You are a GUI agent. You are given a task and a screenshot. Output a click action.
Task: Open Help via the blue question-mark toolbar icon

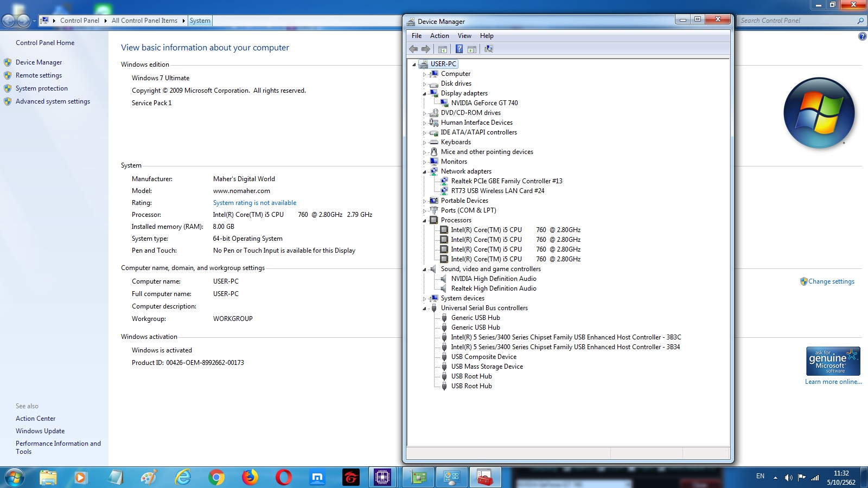coord(459,49)
